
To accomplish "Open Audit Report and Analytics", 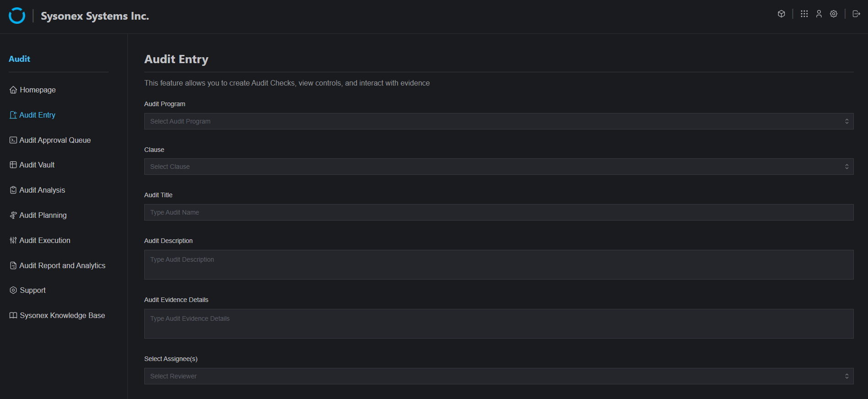I will click(x=62, y=265).
